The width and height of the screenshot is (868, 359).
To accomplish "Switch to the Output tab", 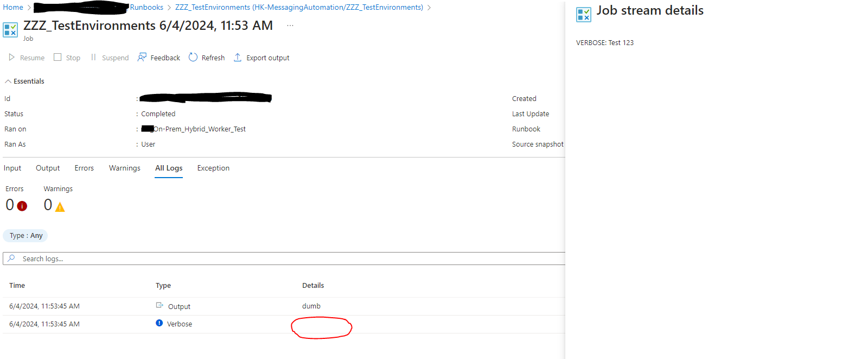I will 48,168.
